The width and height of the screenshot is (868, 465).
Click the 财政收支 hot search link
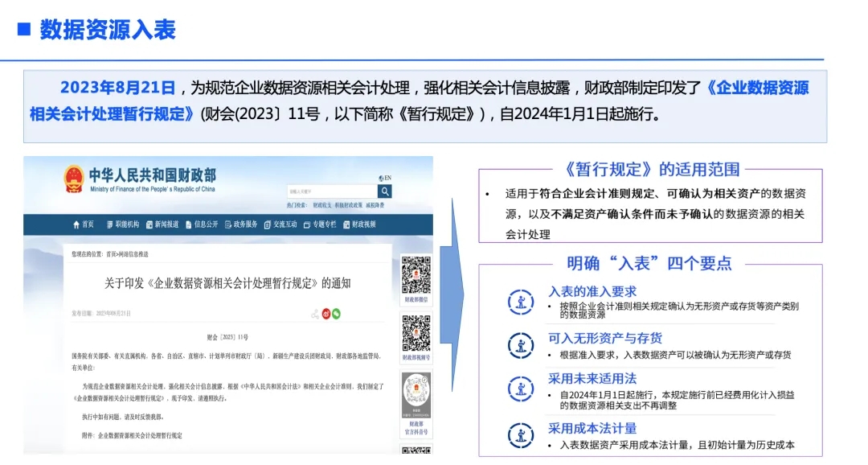point(322,206)
